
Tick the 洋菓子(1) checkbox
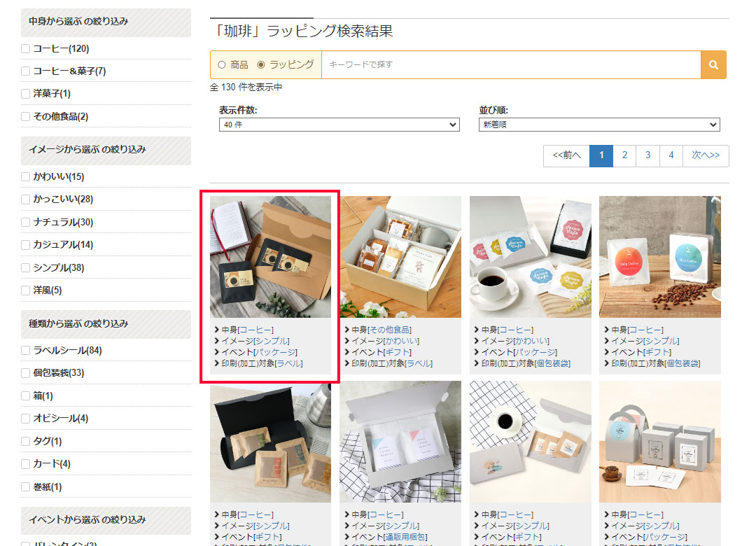tap(26, 94)
